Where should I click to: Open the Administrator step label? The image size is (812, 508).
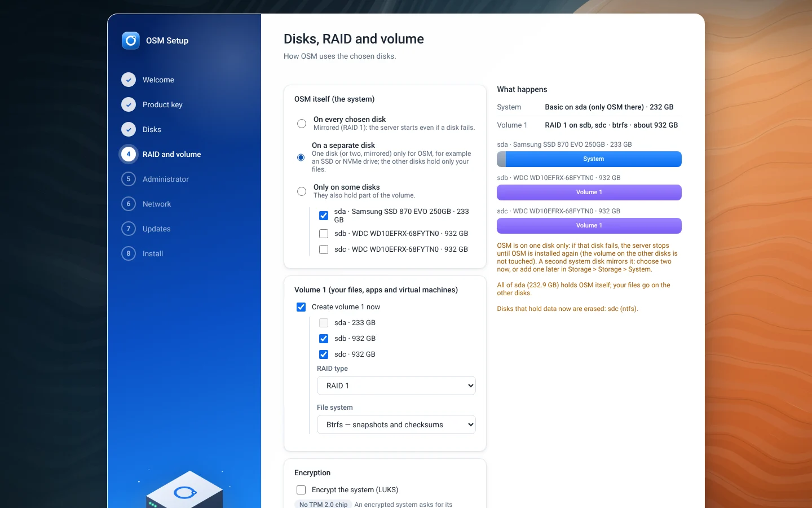click(166, 179)
